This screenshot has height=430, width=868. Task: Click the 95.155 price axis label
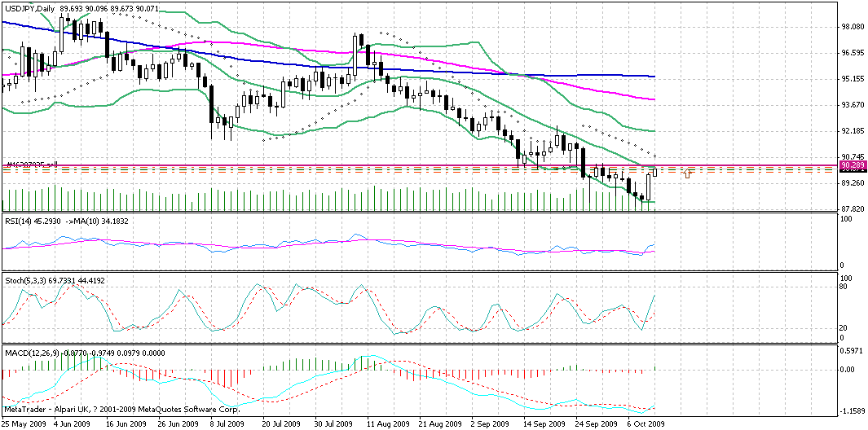[x=852, y=79]
